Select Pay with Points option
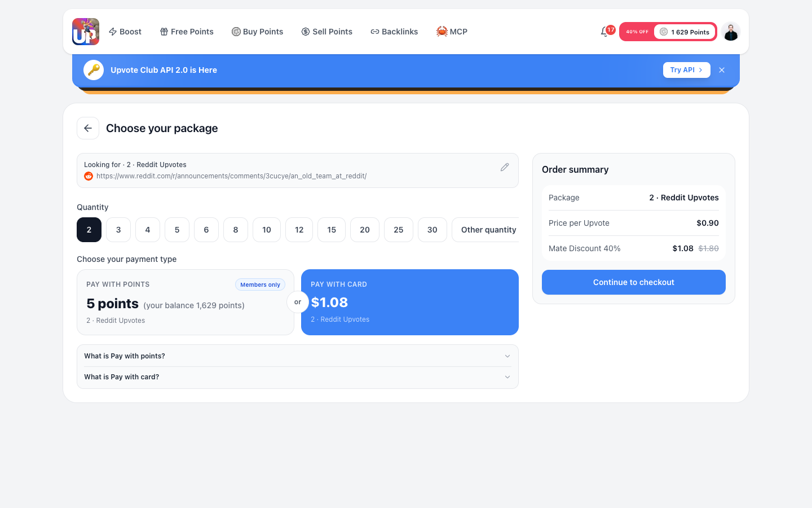 coord(186,302)
